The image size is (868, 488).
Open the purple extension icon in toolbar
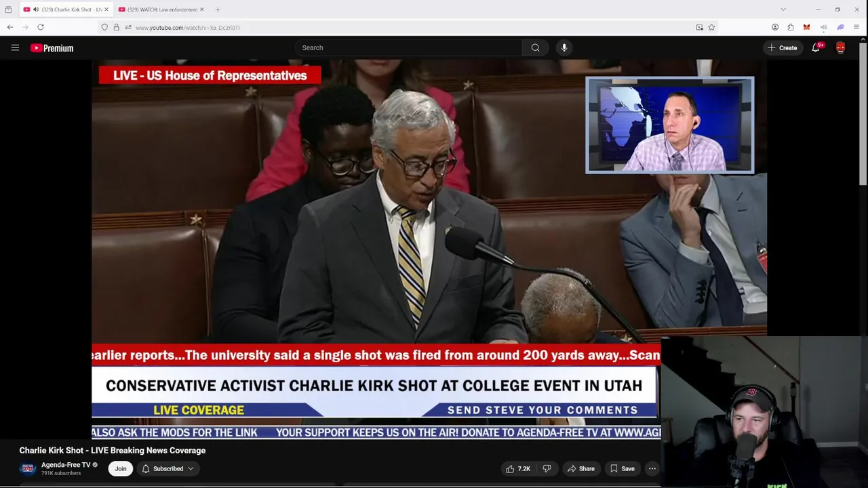coord(840,27)
